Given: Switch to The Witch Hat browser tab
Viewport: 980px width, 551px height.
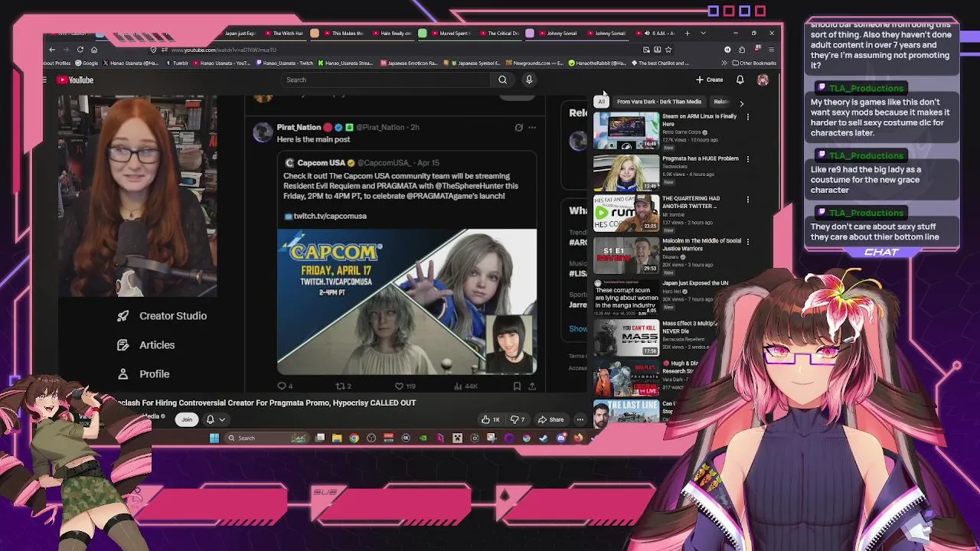Looking at the screenshot, I should (x=284, y=33).
